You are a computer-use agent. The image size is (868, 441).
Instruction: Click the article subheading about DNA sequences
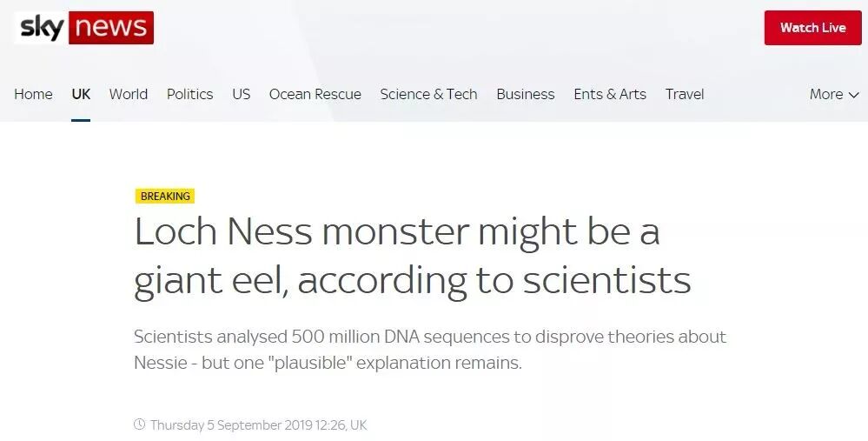[429, 349]
